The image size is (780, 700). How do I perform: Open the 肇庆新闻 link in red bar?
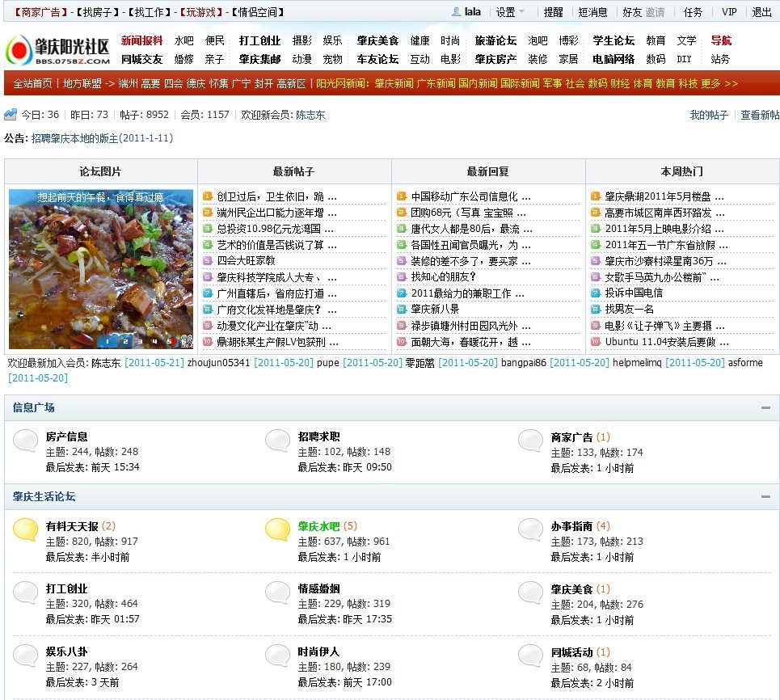coord(394,83)
